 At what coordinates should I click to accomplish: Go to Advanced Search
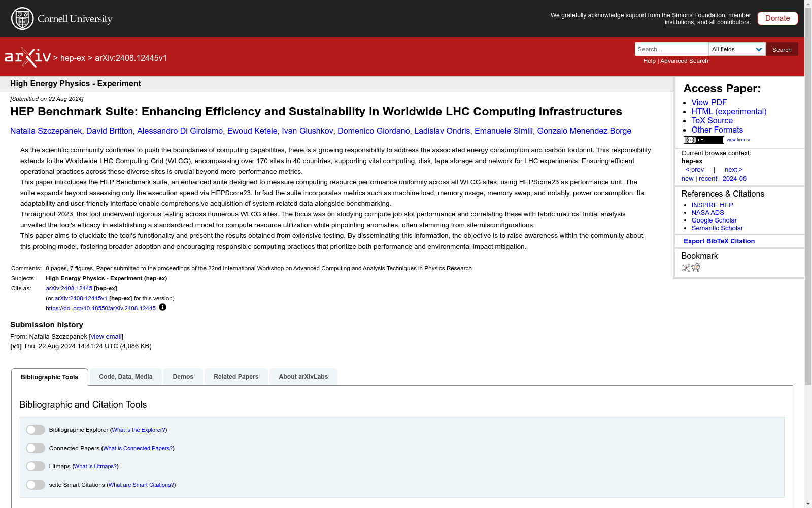click(684, 61)
